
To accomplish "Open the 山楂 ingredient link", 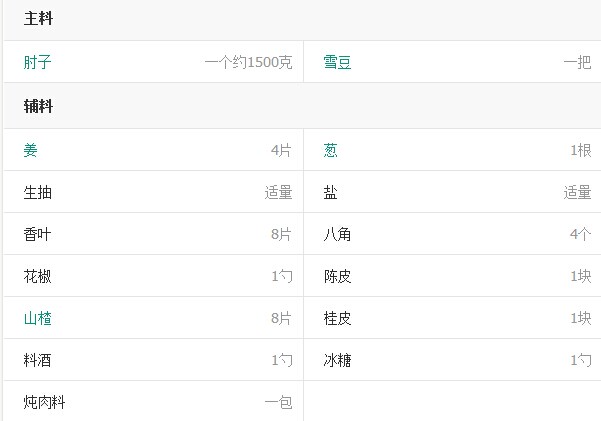I will pyautogui.click(x=38, y=319).
